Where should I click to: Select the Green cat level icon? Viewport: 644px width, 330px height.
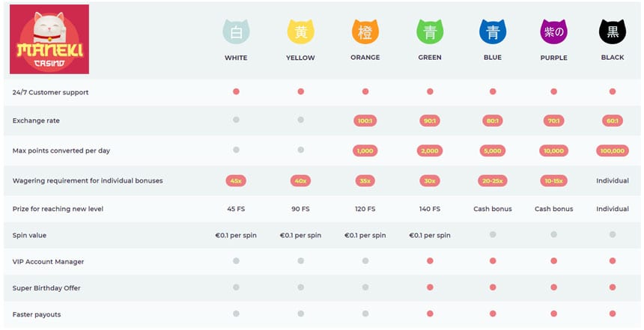tap(430, 31)
